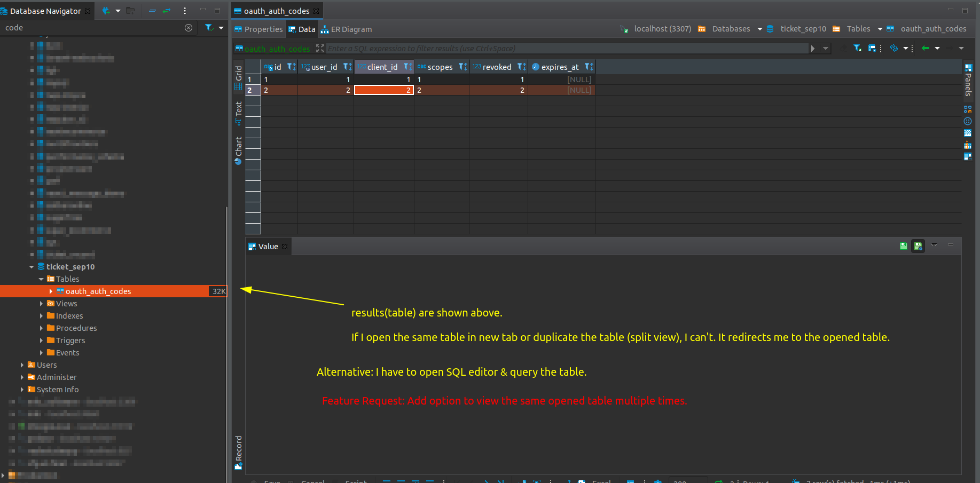Click the localhost (3307) breadcrumb link
This screenshot has height=483, width=980.
coord(662,29)
